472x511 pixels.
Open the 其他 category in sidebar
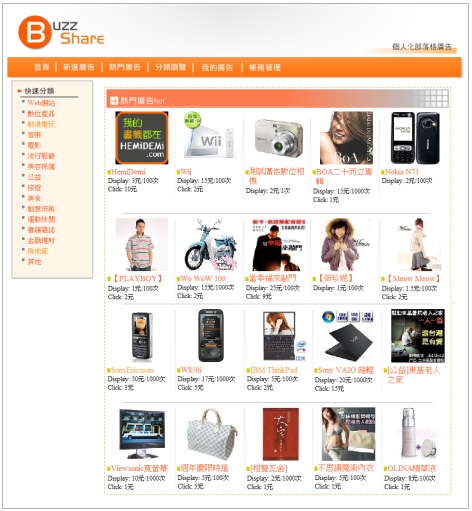[34, 262]
